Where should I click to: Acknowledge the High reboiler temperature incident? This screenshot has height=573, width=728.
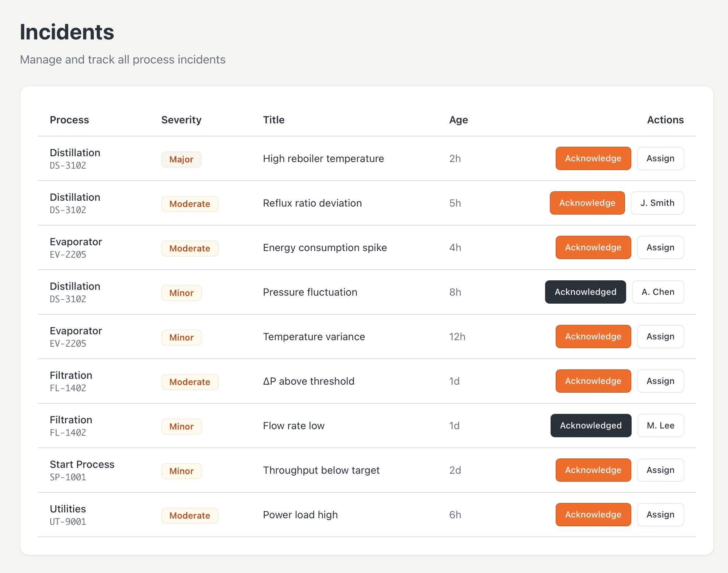point(593,158)
